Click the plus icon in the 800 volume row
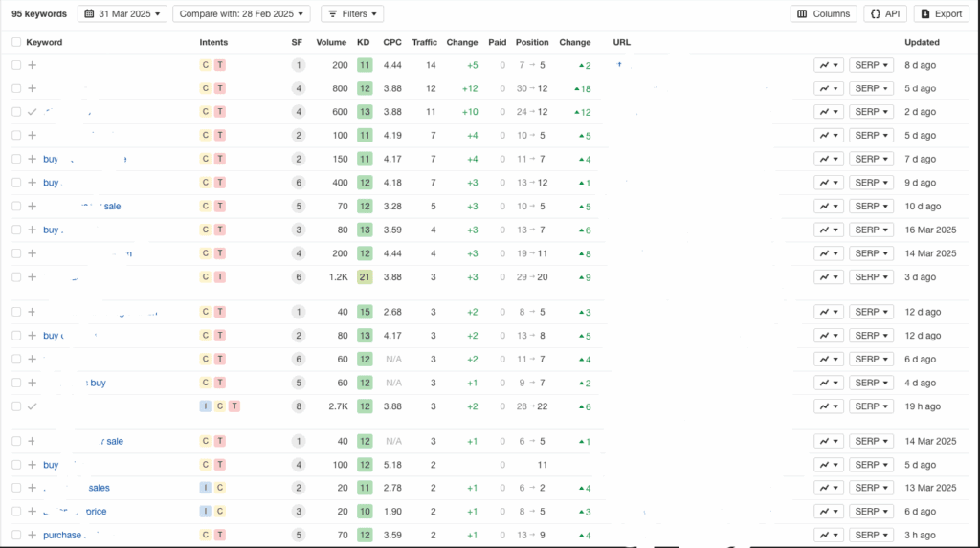This screenshot has height=548, width=980. [32, 88]
